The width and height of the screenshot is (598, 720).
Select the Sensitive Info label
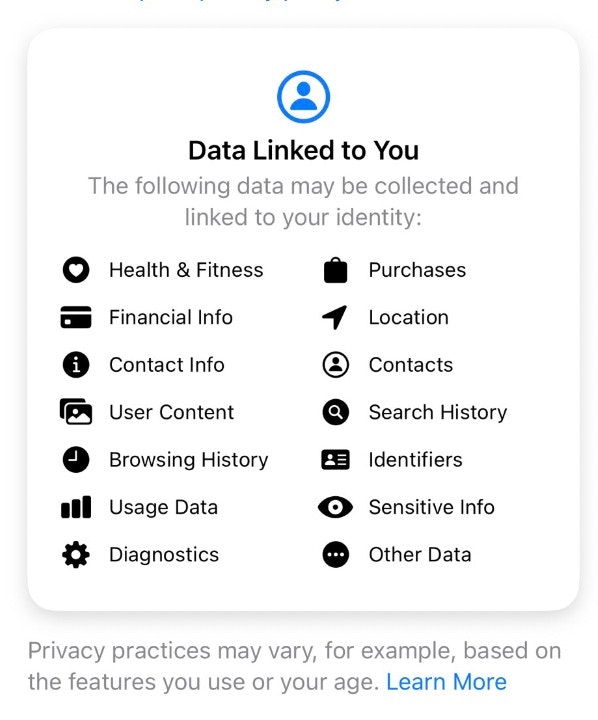[431, 507]
